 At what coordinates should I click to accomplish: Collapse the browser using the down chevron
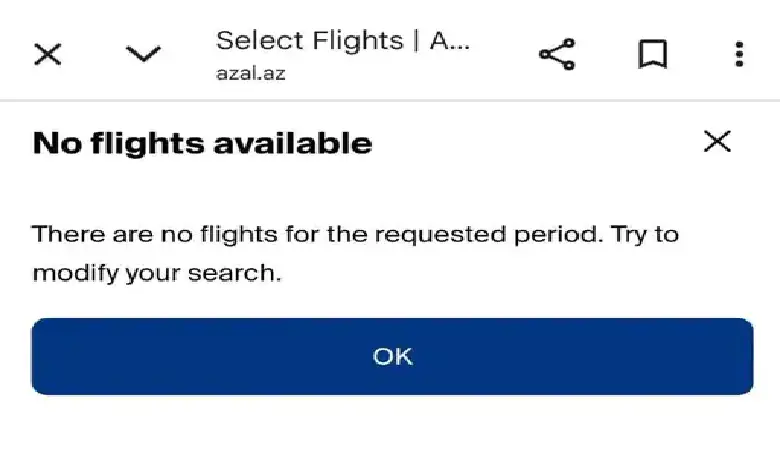143,54
